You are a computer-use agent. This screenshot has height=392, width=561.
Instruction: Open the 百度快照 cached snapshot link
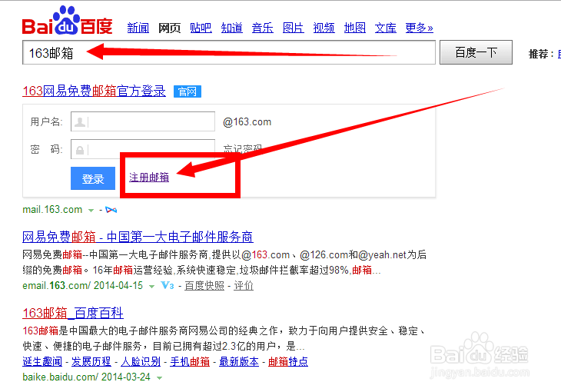pyautogui.click(x=204, y=286)
